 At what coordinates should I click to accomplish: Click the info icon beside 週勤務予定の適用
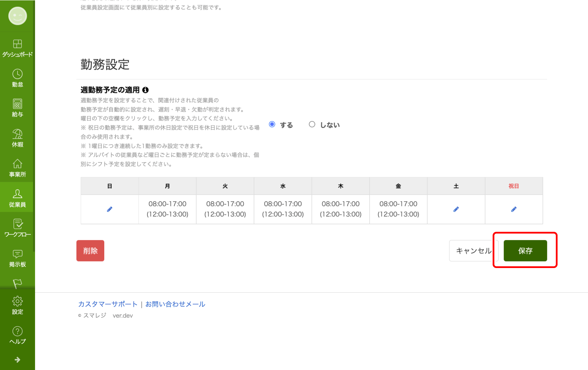click(146, 90)
